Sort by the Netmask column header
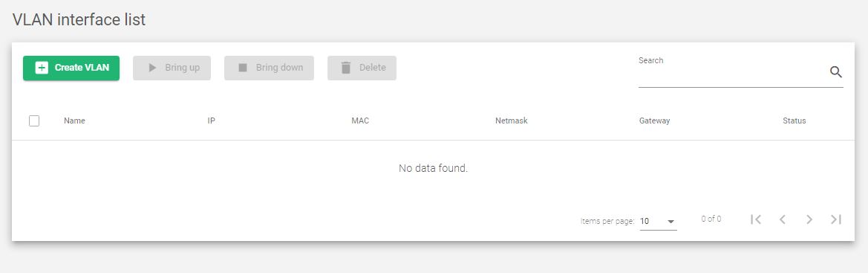This screenshot has height=273, width=868. (511, 121)
